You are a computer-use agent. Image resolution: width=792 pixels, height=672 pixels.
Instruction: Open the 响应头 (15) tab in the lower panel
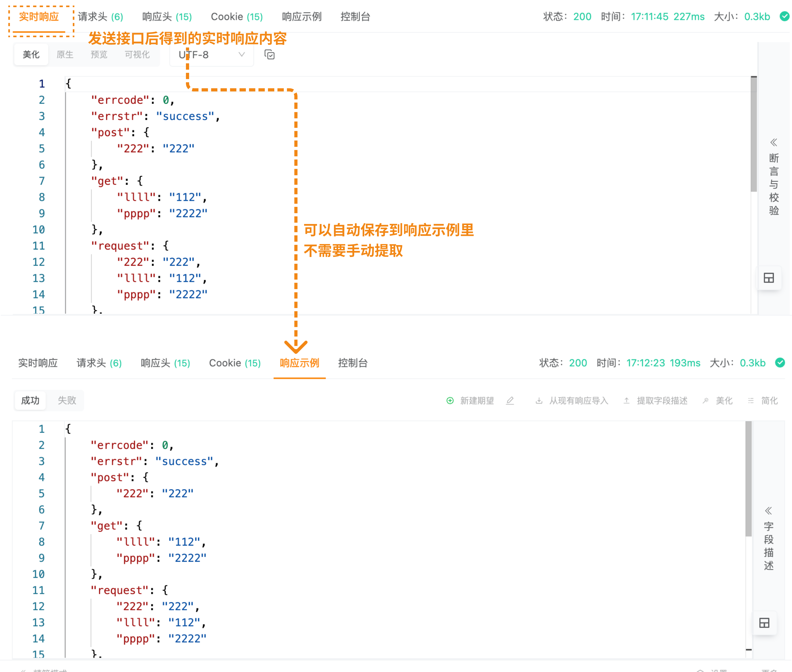point(165,363)
